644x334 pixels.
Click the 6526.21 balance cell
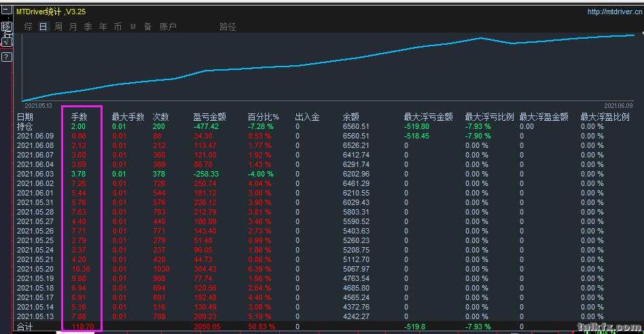[356, 145]
